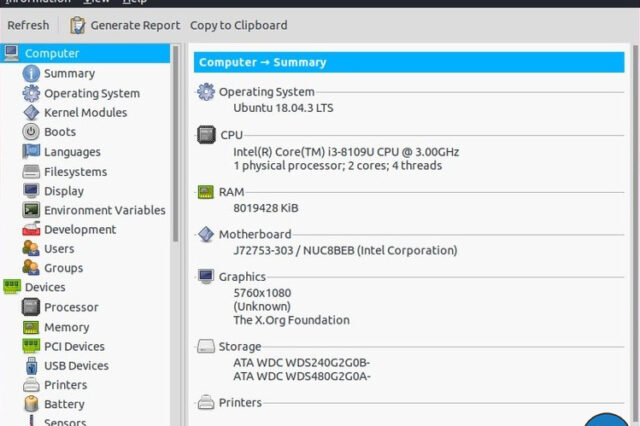Click Copy to Clipboard button

(x=238, y=25)
